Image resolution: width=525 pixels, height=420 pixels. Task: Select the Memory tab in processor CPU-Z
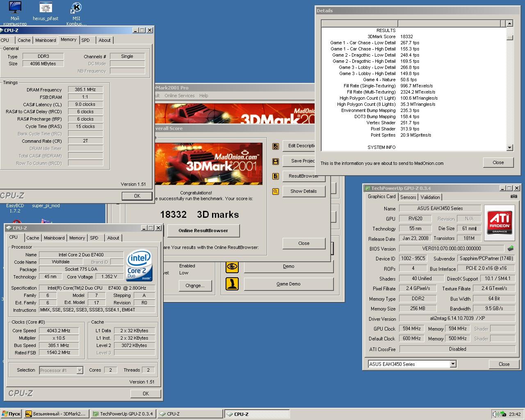point(77,238)
